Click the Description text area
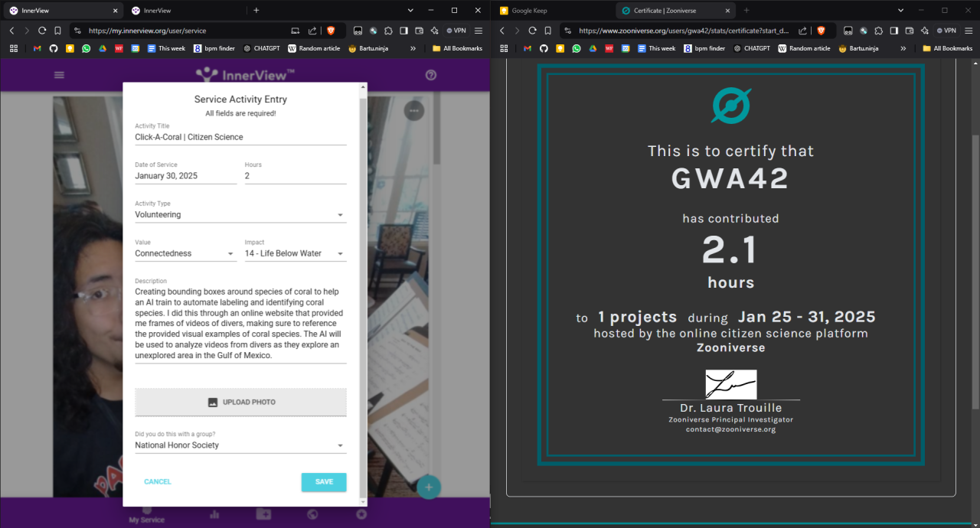The width and height of the screenshot is (980, 528). point(240,324)
